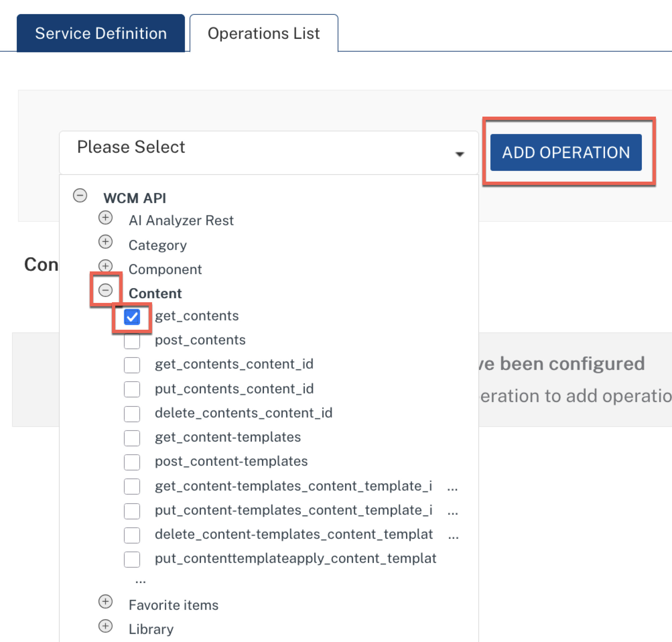Click the Content category label

(x=155, y=294)
